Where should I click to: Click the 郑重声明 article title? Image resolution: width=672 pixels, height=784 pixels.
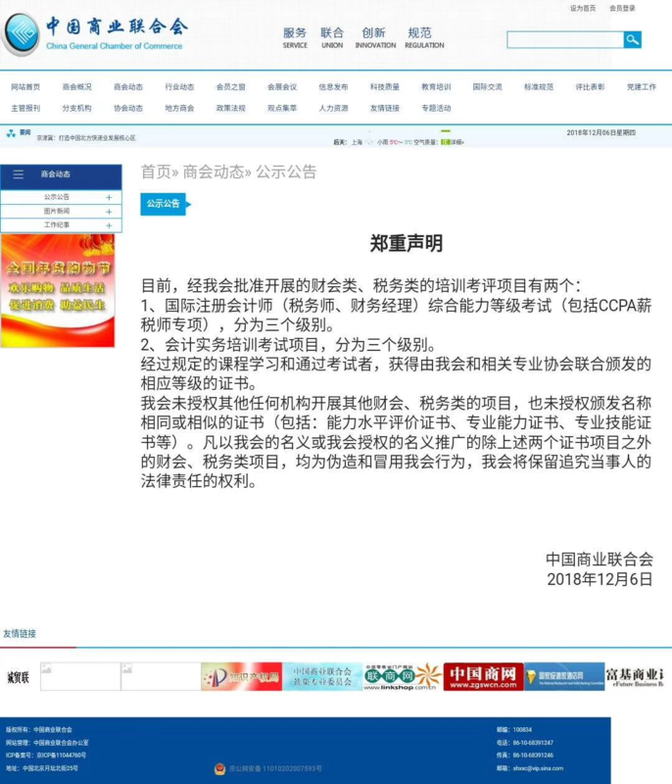(407, 243)
